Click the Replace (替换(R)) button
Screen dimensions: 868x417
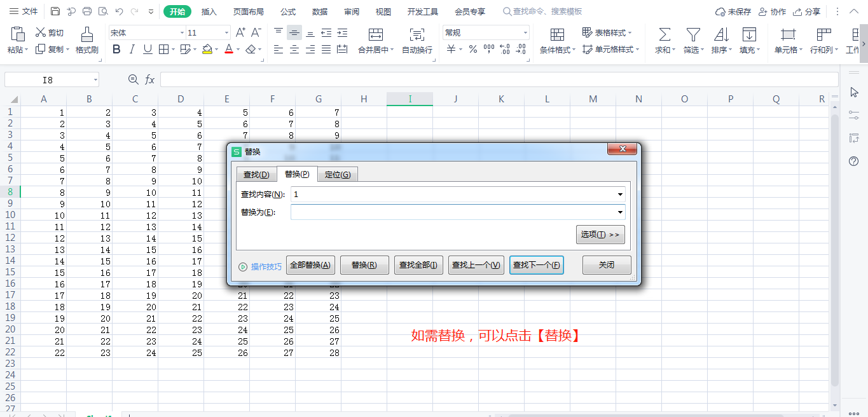coord(364,265)
